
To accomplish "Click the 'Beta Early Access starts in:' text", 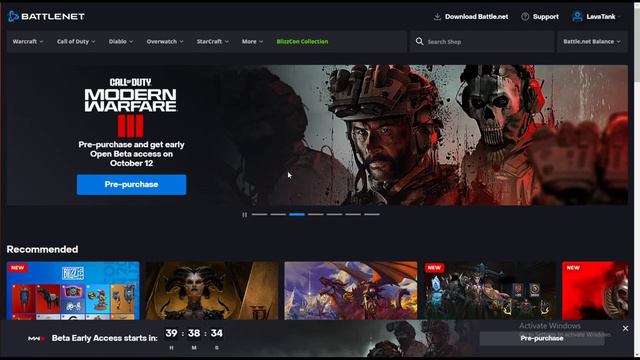I will point(104,338).
